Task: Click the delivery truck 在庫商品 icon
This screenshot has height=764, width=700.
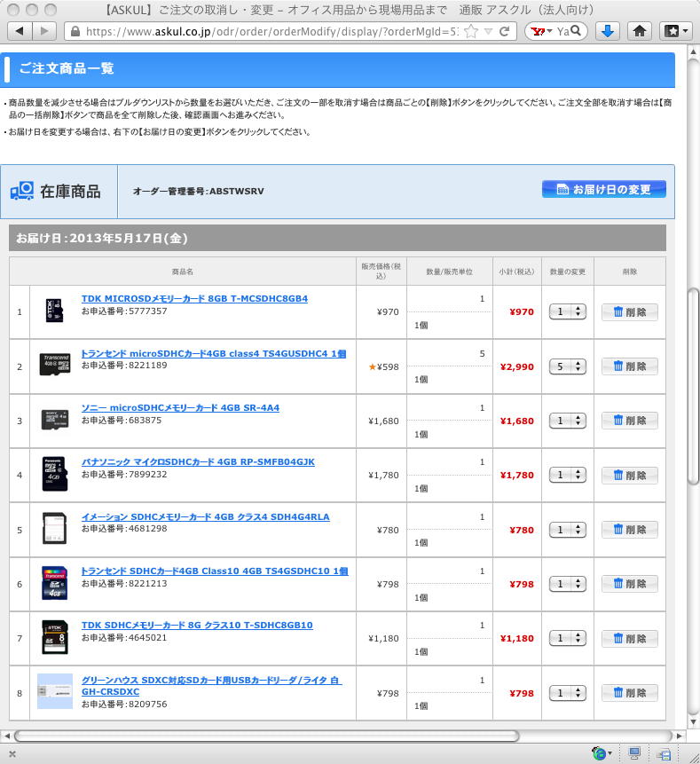Action: (x=22, y=191)
